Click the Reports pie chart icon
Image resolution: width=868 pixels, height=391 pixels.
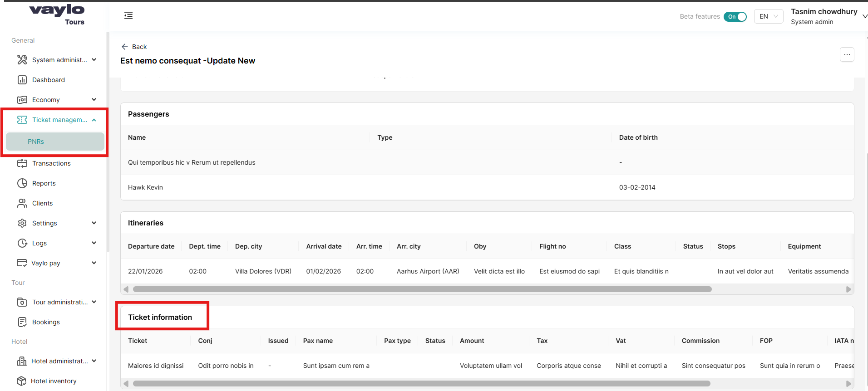(x=22, y=183)
